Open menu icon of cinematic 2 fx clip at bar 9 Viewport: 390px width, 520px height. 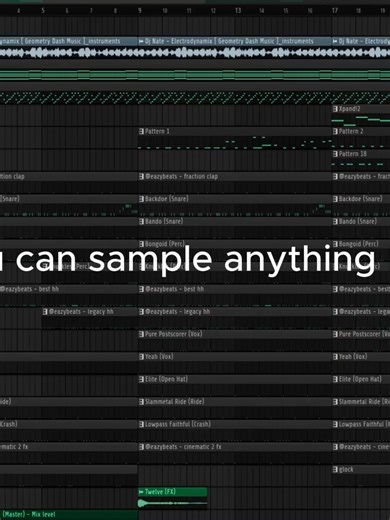click(141, 447)
